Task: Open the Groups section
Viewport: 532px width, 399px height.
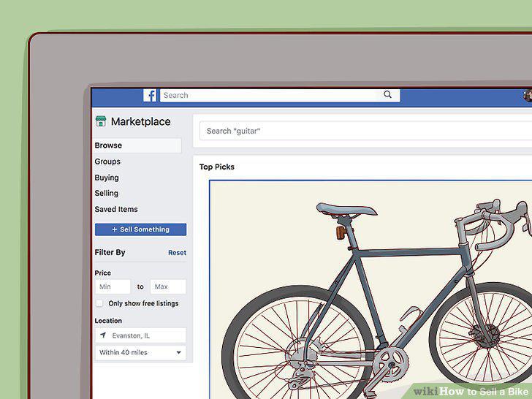Action: (x=107, y=161)
